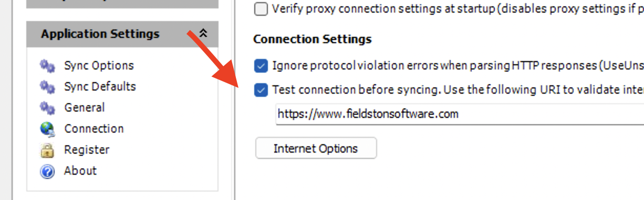
Task: Click the gears icon beside Sync Defaults
Action: [x=47, y=87]
